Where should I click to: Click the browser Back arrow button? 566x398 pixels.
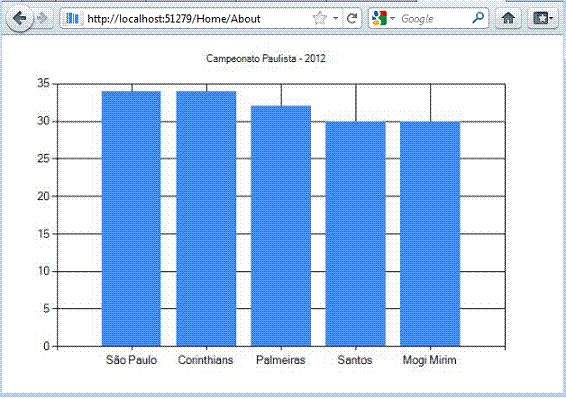pyautogui.click(x=20, y=18)
